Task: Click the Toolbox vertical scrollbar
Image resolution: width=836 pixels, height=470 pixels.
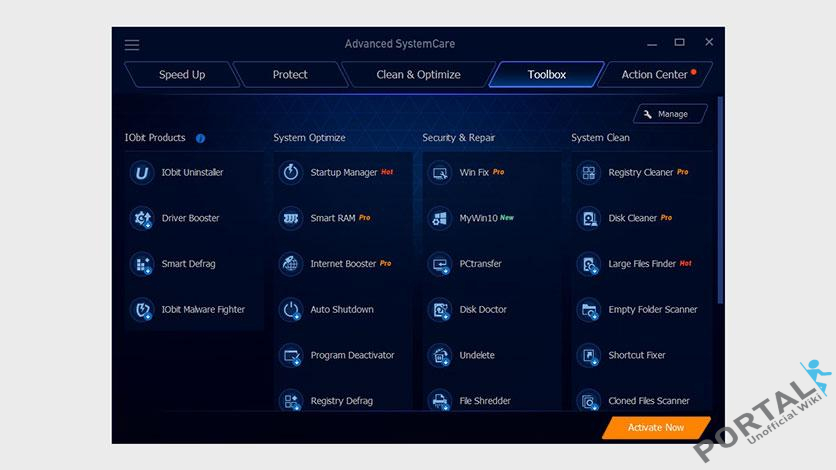Action: click(720, 200)
